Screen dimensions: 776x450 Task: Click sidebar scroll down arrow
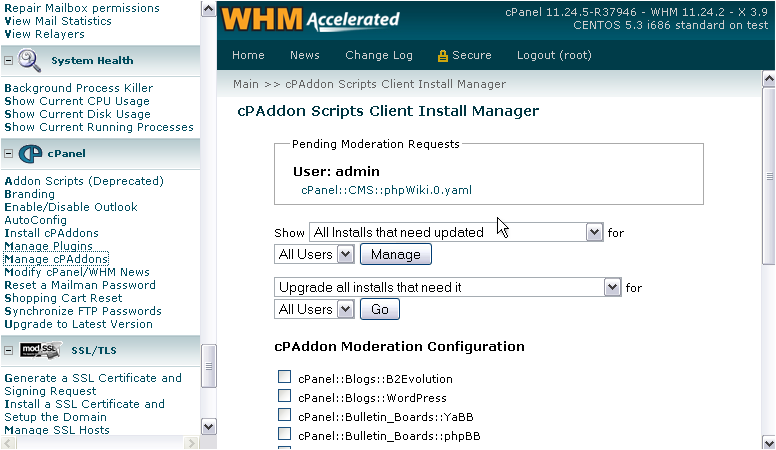click(208, 427)
